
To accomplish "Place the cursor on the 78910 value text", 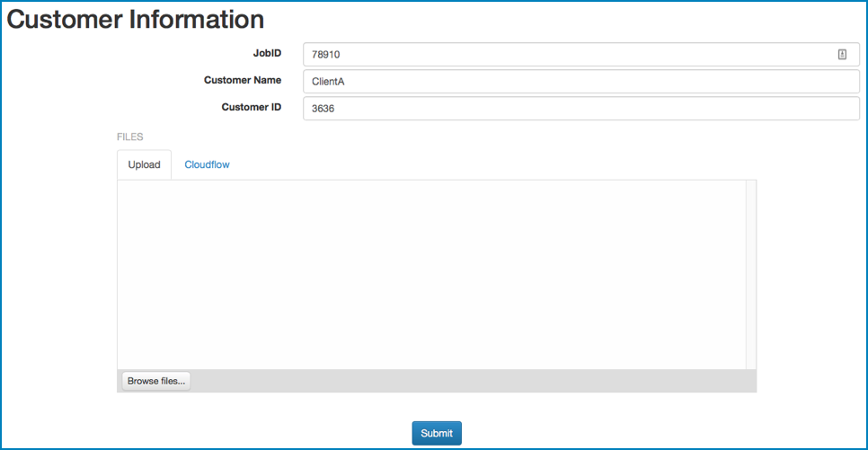I will [x=325, y=54].
